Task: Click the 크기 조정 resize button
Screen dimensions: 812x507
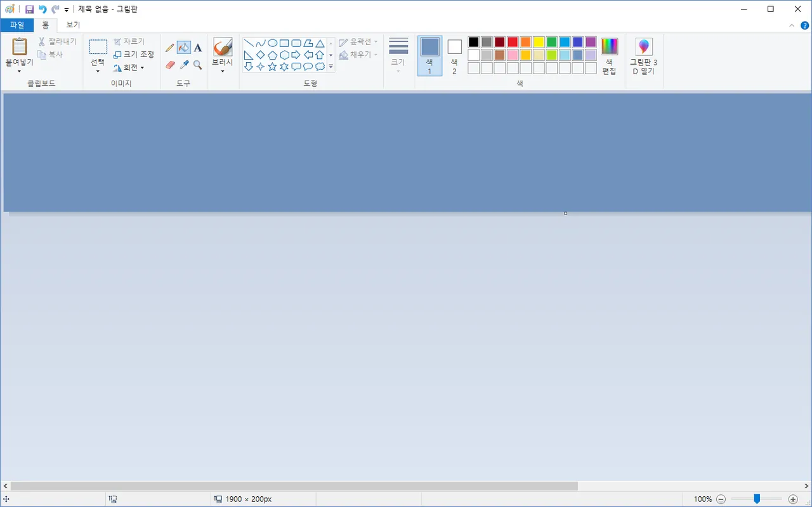Action: pyautogui.click(x=134, y=55)
